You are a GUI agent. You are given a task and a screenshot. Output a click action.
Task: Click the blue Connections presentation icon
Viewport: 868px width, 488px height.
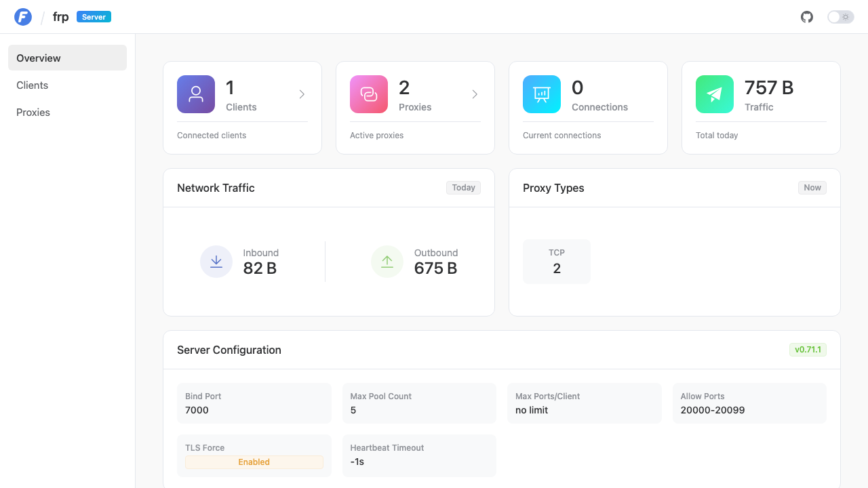[x=542, y=94]
